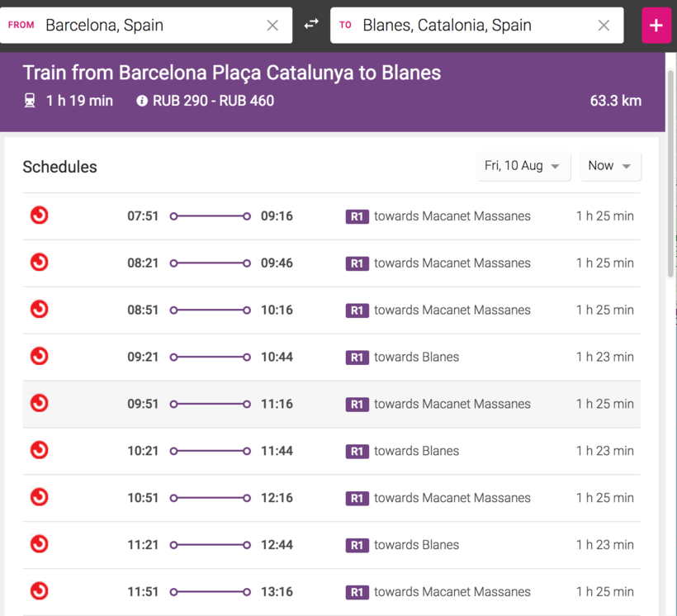Click the 10:51 to 12:16 route line
The image size is (677, 616).
[x=210, y=498]
